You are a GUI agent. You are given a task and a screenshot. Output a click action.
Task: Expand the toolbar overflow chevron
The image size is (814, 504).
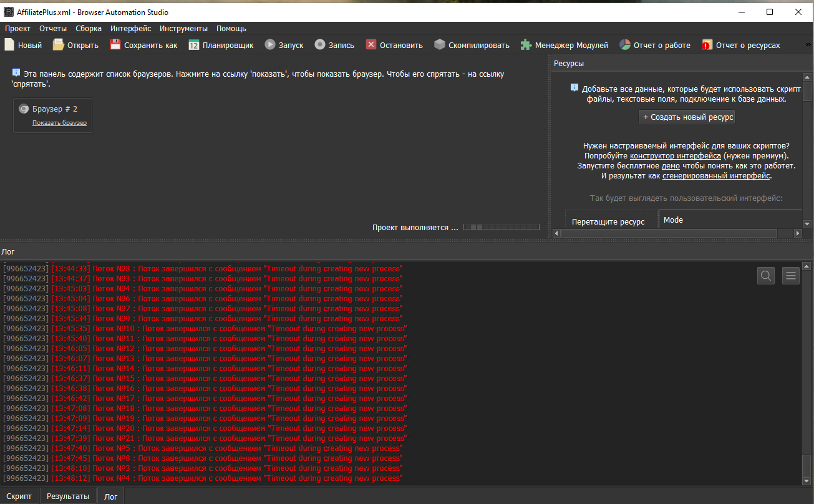click(x=808, y=45)
